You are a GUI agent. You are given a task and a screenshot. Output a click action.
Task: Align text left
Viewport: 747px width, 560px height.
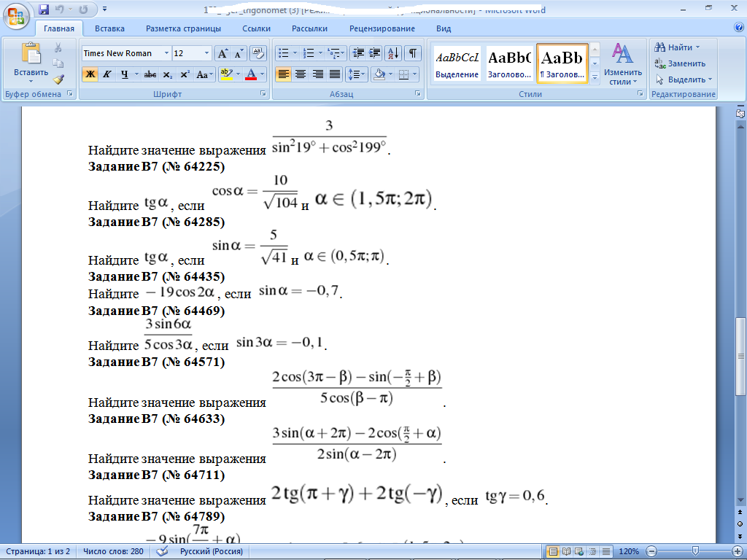(x=284, y=74)
